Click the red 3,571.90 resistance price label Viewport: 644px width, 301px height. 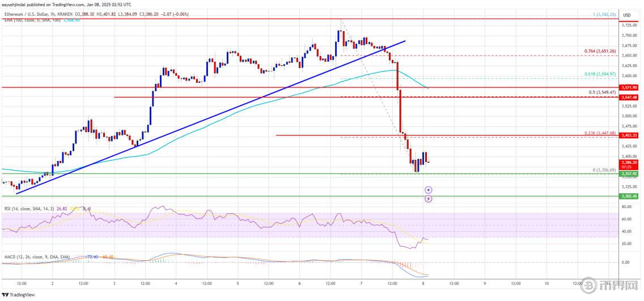point(630,87)
